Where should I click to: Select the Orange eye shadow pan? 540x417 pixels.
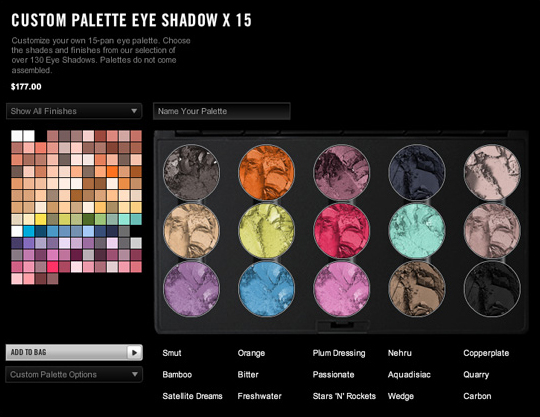point(266,172)
